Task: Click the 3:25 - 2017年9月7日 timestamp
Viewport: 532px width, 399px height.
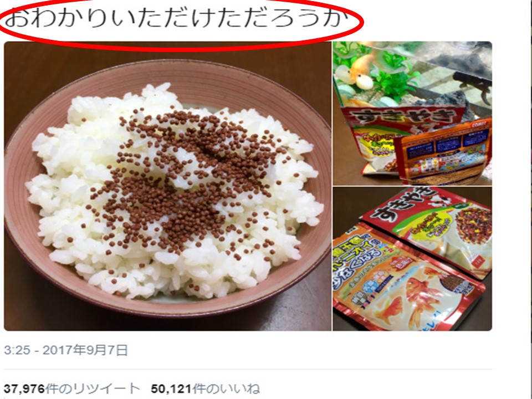Action: click(x=66, y=350)
